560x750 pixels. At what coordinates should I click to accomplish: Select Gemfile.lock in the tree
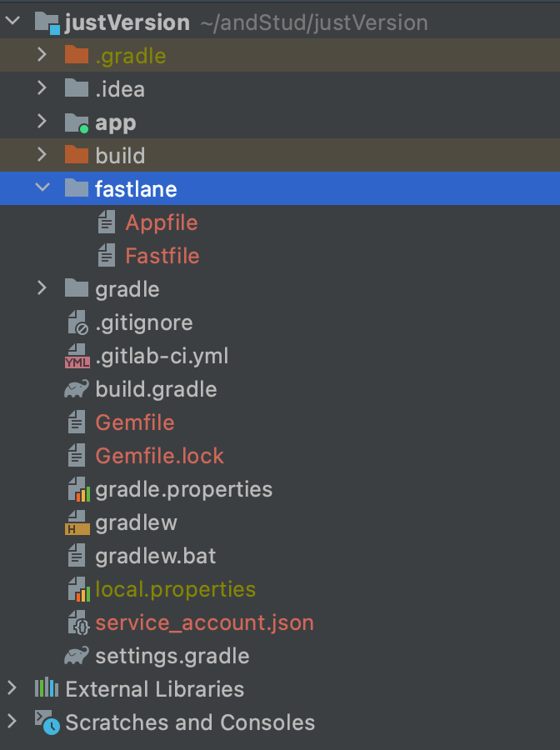click(160, 456)
